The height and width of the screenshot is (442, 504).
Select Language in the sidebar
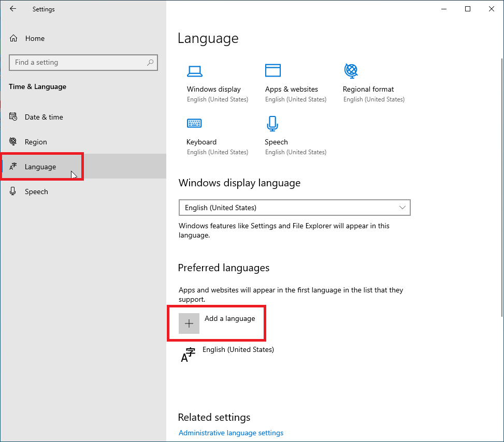coord(83,166)
